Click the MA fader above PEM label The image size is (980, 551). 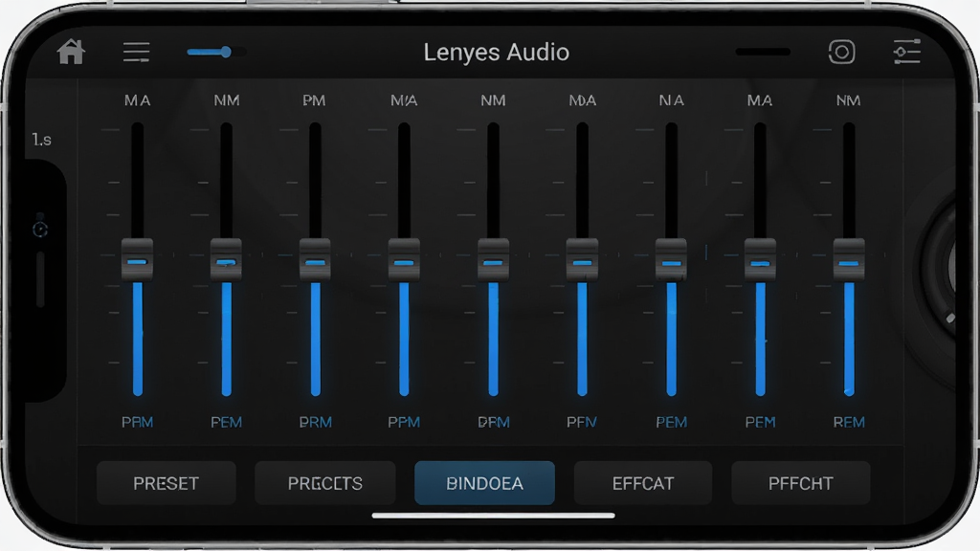click(x=760, y=258)
